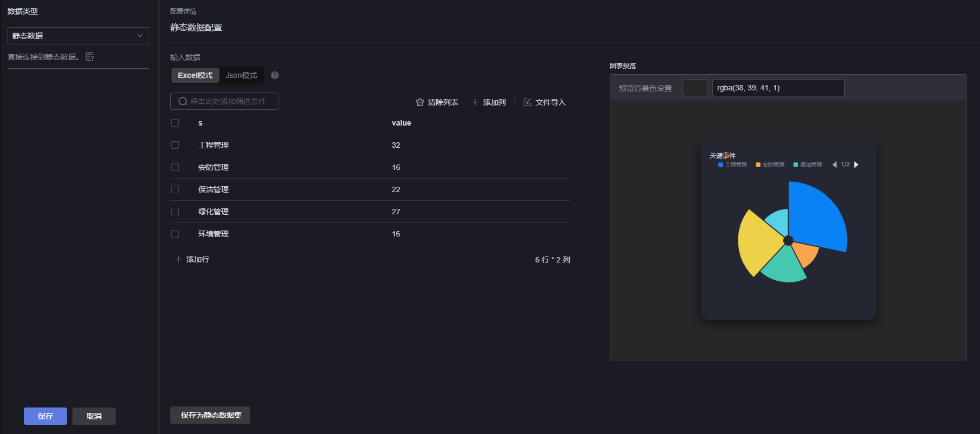The width and height of the screenshot is (980, 434).
Task: Check the 保洁管理 row checkbox
Action: click(175, 189)
